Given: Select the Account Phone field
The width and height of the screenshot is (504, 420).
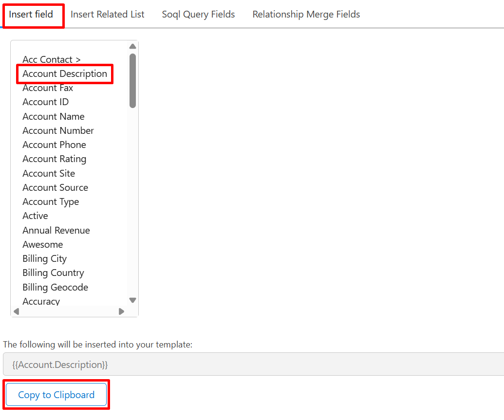Looking at the screenshot, I should click(54, 145).
